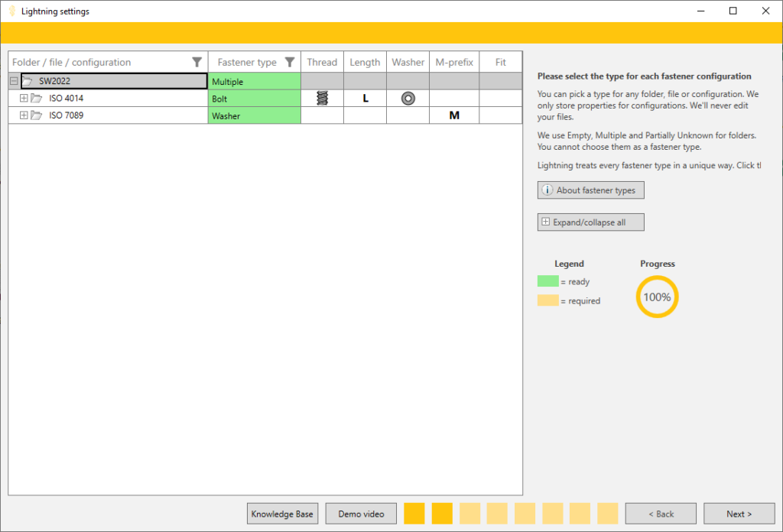Click the 100% progress circle

click(657, 296)
